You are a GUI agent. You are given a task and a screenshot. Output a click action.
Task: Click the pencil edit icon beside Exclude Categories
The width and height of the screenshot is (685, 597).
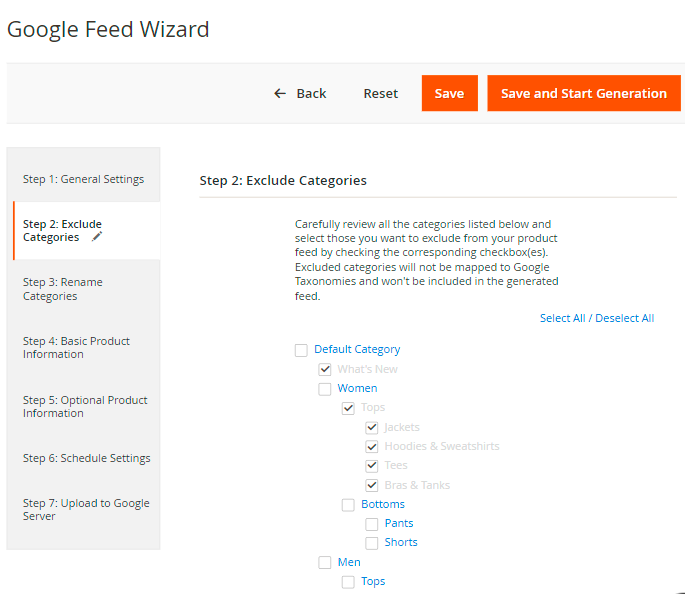pos(97,238)
